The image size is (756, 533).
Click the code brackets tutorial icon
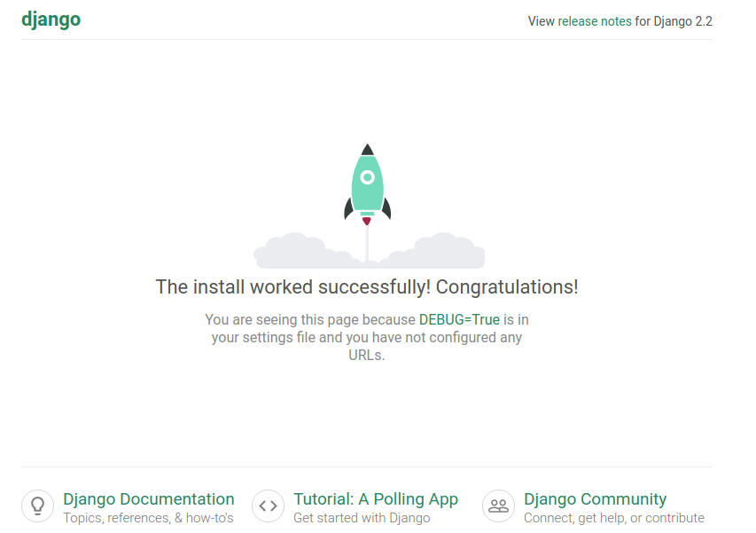coord(268,506)
